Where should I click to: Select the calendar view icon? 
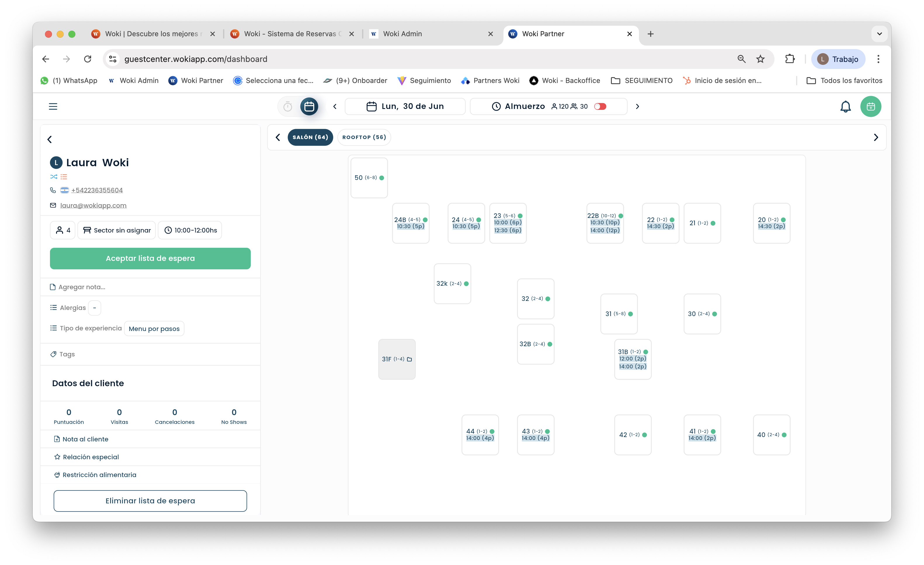click(309, 107)
